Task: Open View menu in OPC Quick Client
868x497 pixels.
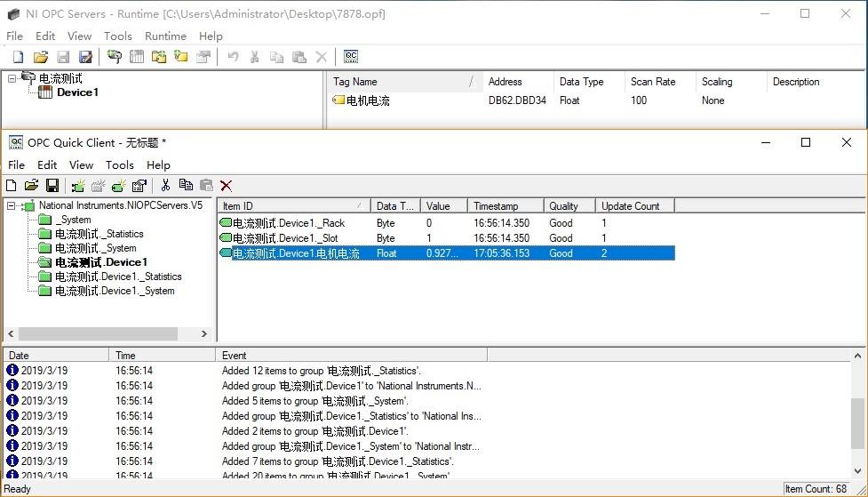Action: coord(81,165)
